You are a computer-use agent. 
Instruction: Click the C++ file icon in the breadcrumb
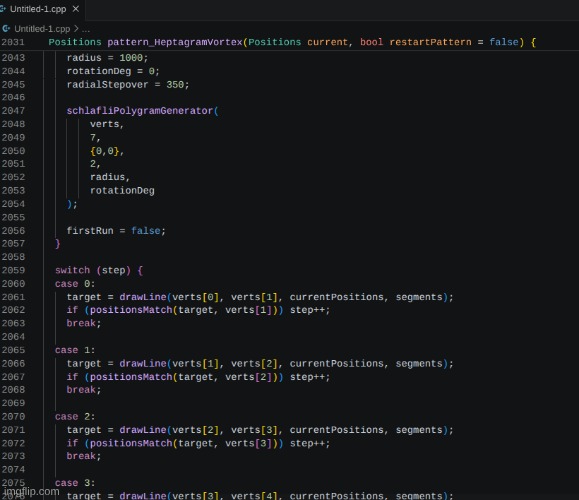tap(6, 28)
